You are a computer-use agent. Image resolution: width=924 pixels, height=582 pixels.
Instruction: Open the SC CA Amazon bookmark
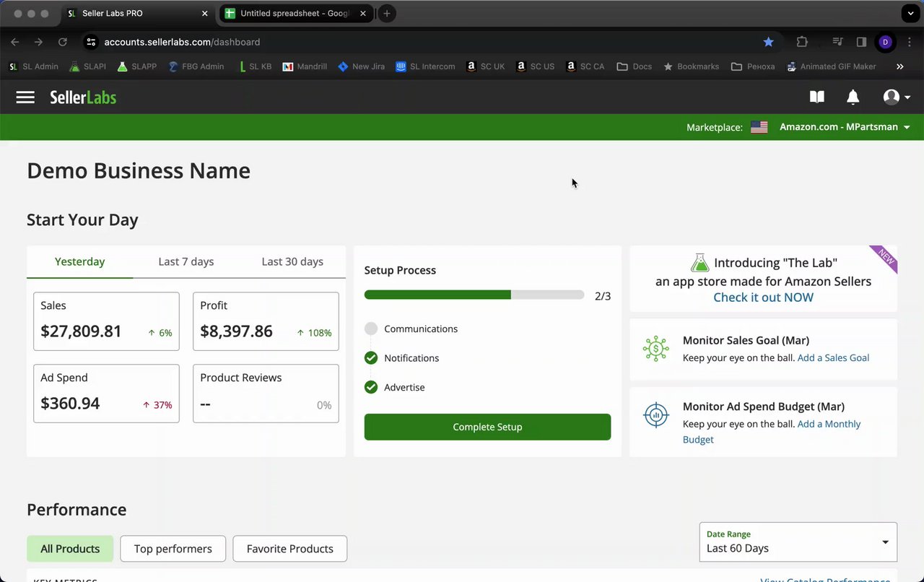585,66
